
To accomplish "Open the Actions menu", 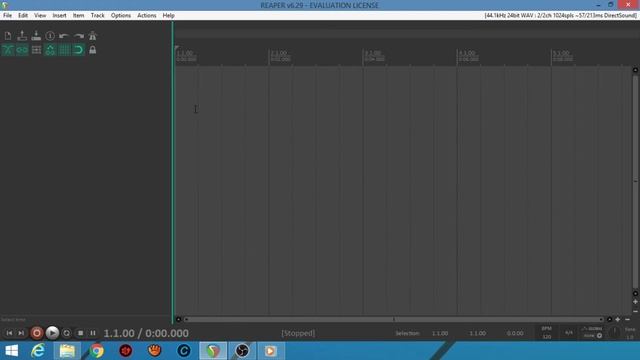I will [x=147, y=16].
